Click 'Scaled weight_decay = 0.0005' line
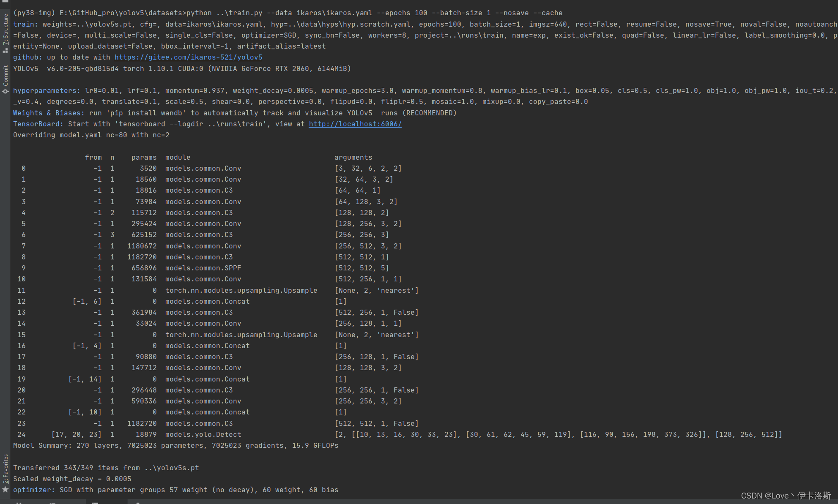This screenshot has height=504, width=838. click(72, 479)
